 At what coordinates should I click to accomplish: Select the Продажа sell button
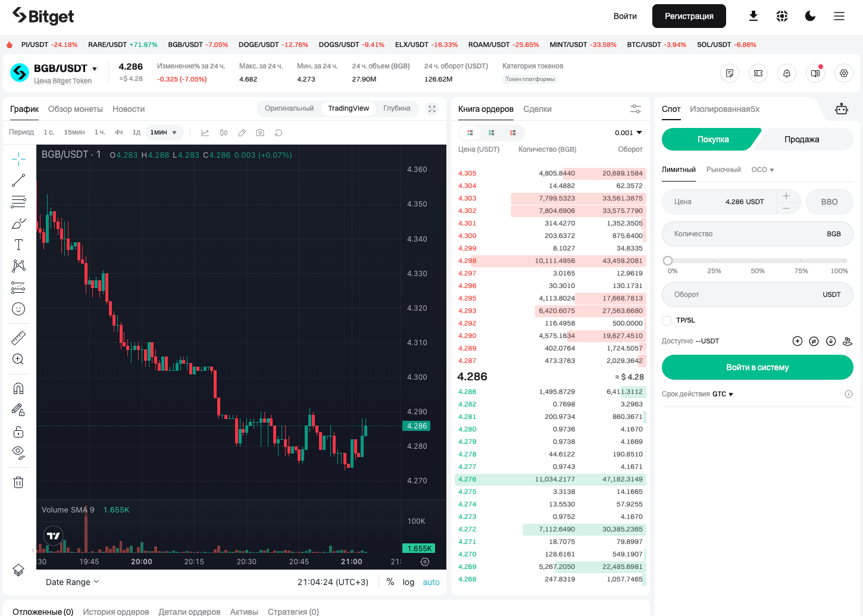coord(802,139)
